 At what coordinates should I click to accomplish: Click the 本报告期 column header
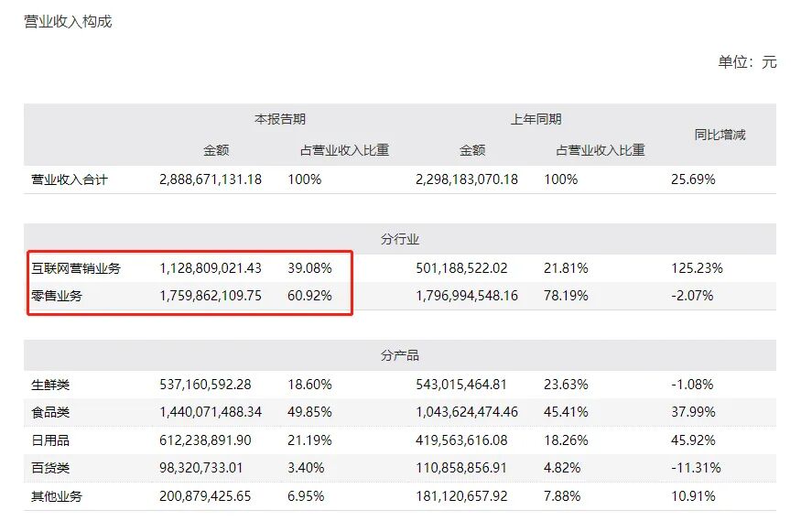(x=280, y=119)
